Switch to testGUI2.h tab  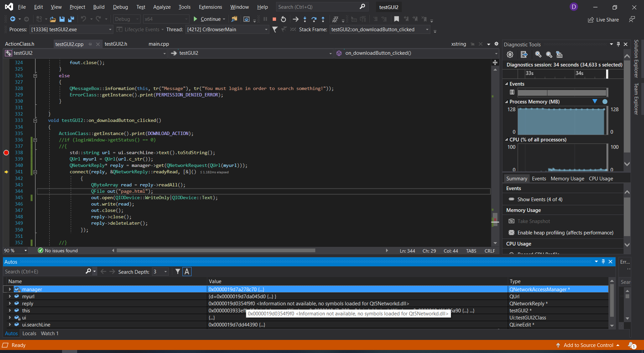tap(116, 44)
